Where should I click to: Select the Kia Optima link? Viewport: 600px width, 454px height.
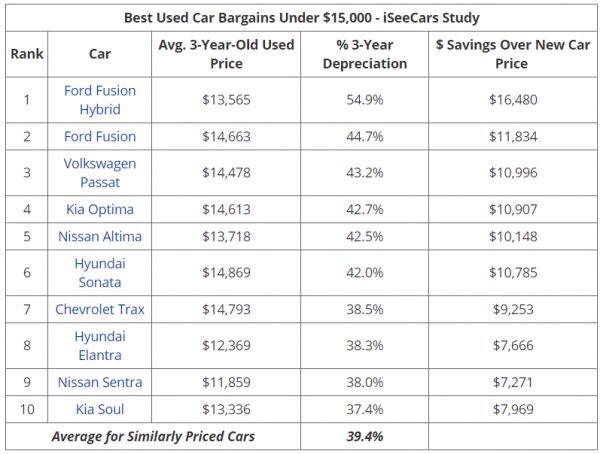pos(100,209)
